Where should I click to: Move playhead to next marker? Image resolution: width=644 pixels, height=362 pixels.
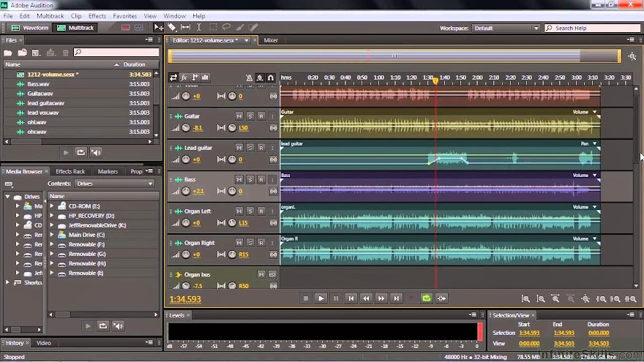pos(397,298)
